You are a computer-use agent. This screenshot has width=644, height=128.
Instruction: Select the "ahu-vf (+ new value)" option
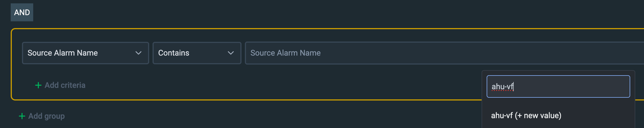pos(526,116)
